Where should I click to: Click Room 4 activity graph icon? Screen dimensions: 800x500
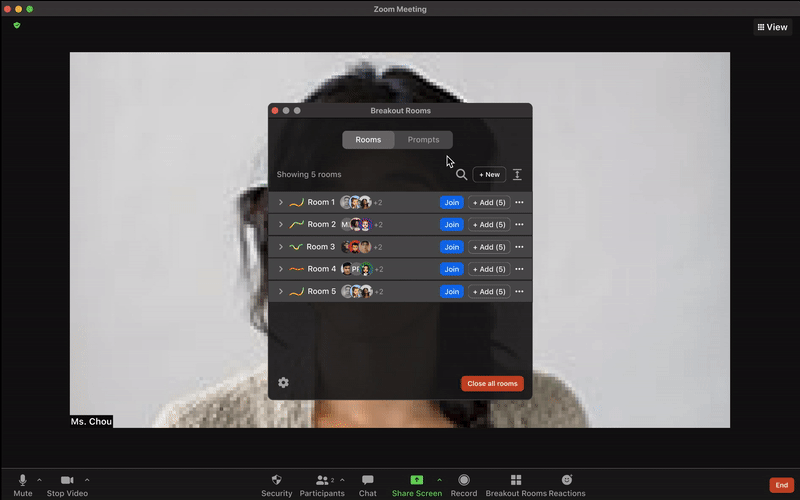point(296,269)
